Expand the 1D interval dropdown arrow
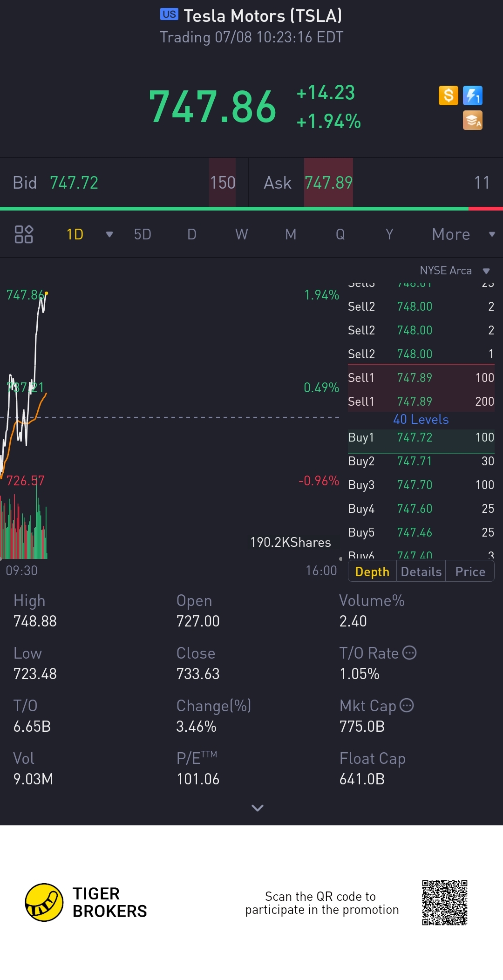Screen dimensions: 503x980 [109, 234]
